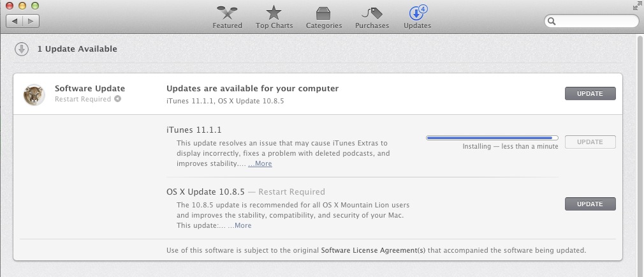Open the Purchases tag icon
The image size is (644, 277).
pyautogui.click(x=372, y=13)
